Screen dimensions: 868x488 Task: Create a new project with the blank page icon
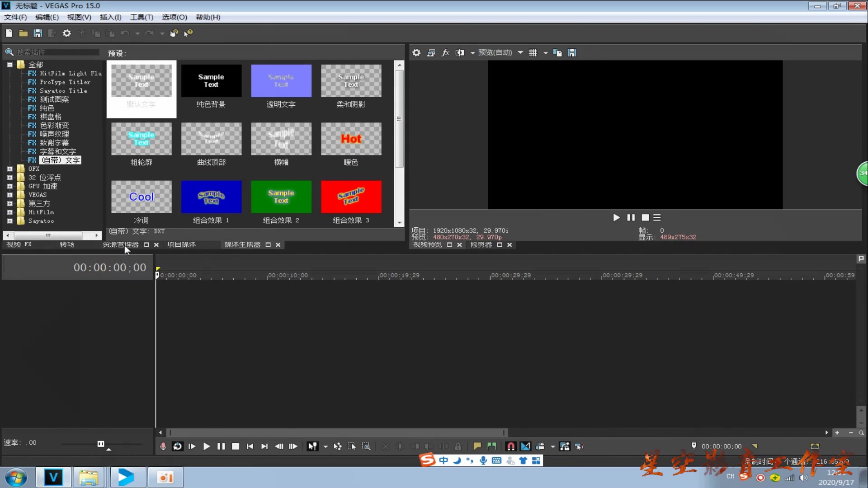coord(9,33)
